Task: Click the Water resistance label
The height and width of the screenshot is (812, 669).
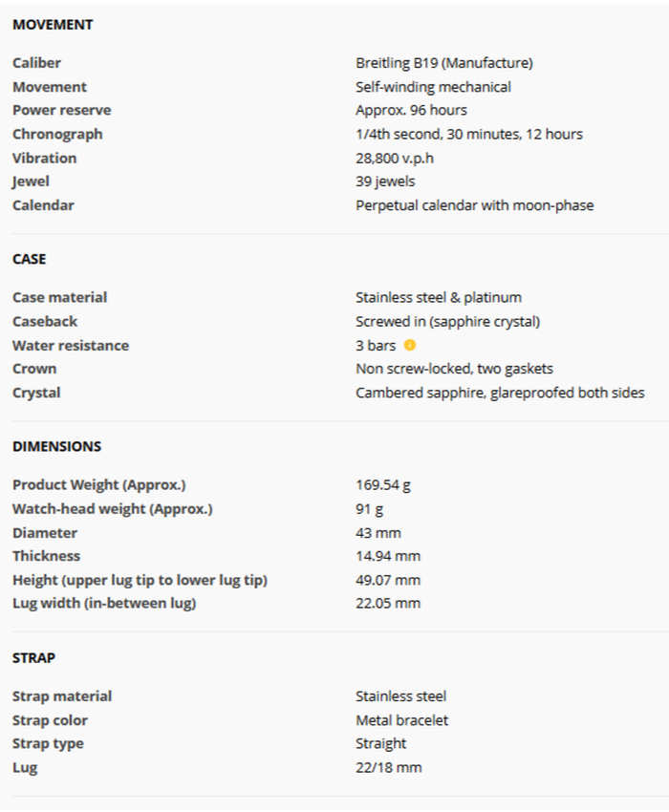Action: pos(70,345)
